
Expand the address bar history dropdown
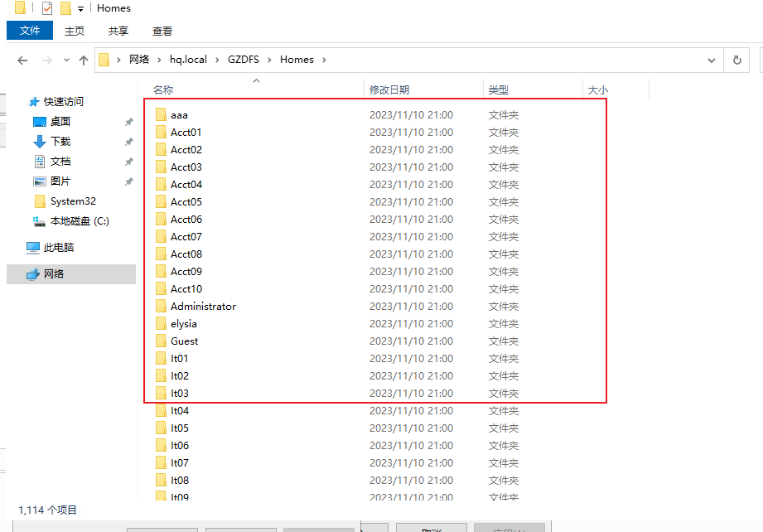(712, 60)
